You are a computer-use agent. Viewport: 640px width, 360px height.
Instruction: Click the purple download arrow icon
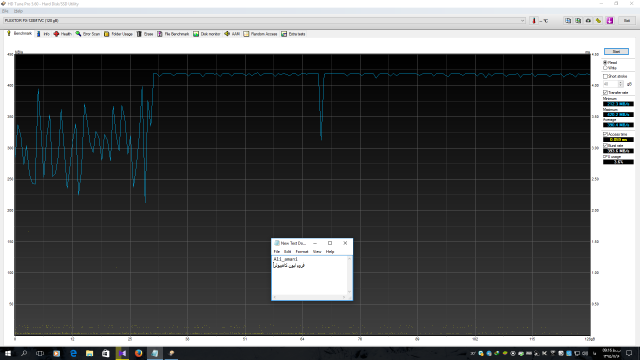pos(610,21)
